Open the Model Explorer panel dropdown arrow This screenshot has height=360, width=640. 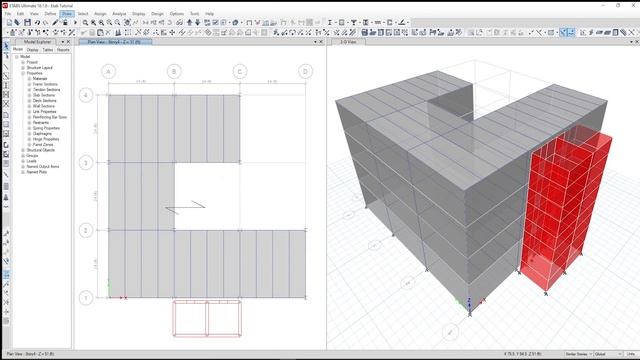pyautogui.click(x=63, y=42)
